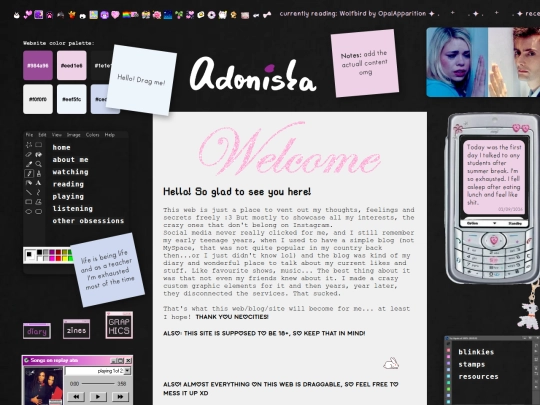540x405 pixels.
Task: Click the album cover in music player
Action: pyautogui.click(x=44, y=386)
